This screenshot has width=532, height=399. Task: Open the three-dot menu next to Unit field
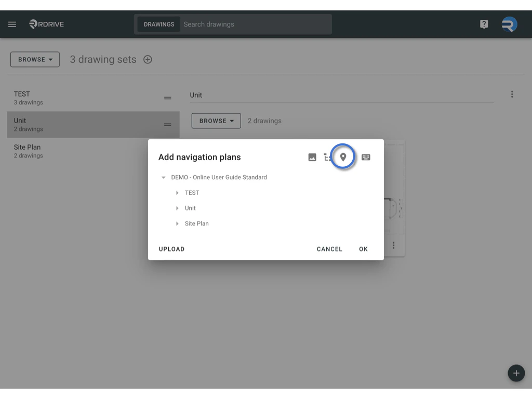pos(512,94)
